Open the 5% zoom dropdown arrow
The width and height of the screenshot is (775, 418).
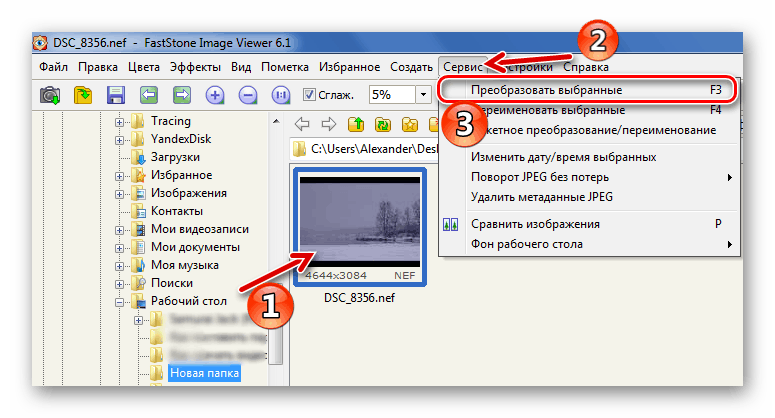(424, 94)
